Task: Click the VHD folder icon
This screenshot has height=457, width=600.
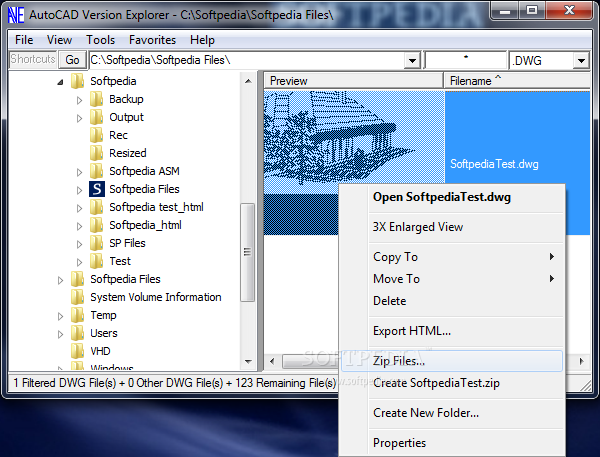Action: 78,351
